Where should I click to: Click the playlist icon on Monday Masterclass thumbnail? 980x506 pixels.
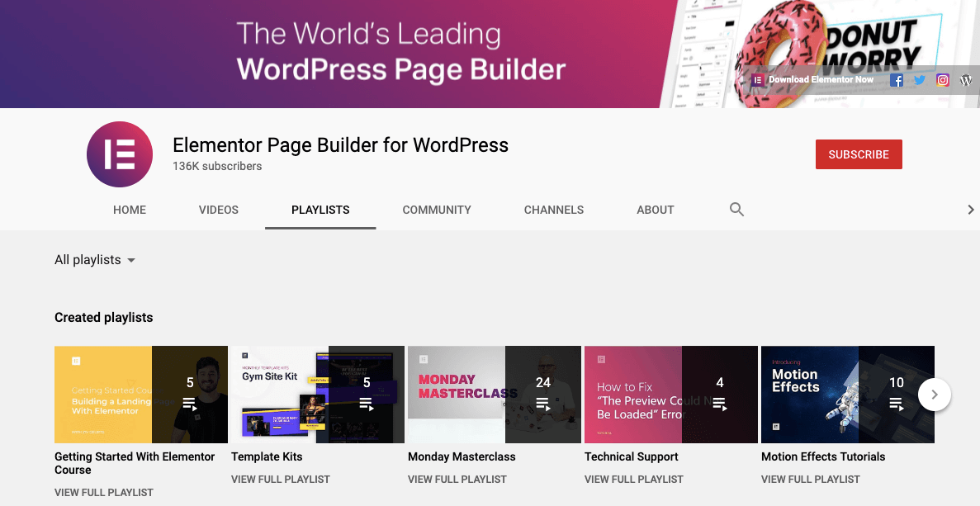(x=542, y=404)
